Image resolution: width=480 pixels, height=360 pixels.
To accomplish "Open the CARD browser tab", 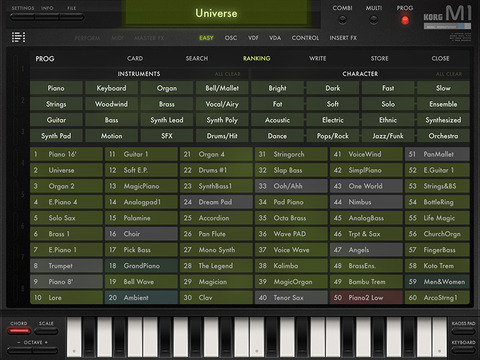I will [x=135, y=58].
